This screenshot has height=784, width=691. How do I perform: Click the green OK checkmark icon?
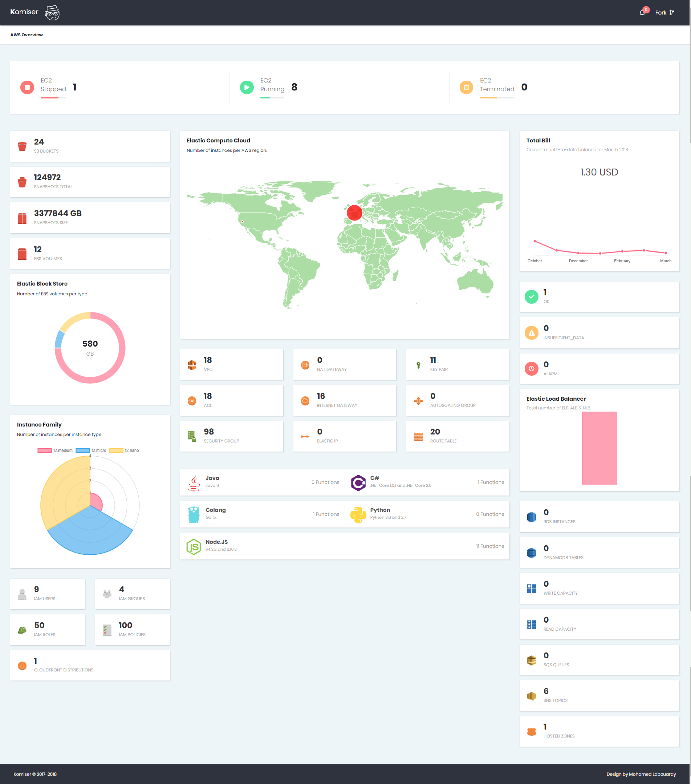pos(532,296)
